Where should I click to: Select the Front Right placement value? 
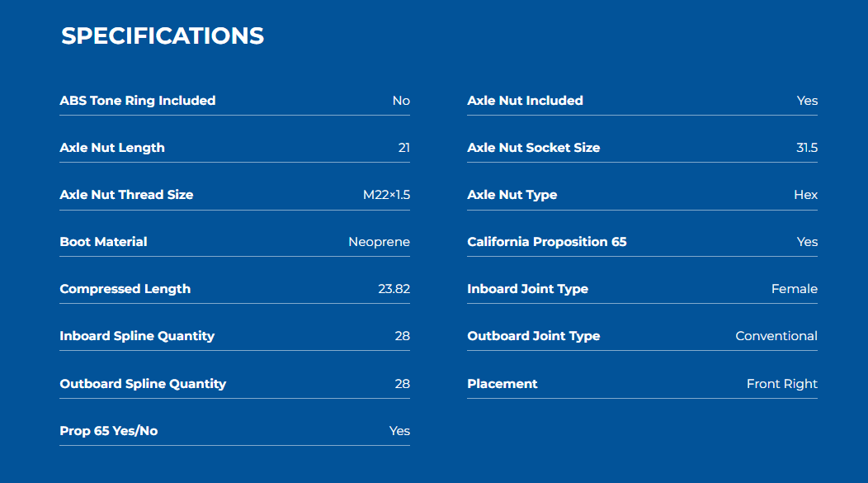781,384
